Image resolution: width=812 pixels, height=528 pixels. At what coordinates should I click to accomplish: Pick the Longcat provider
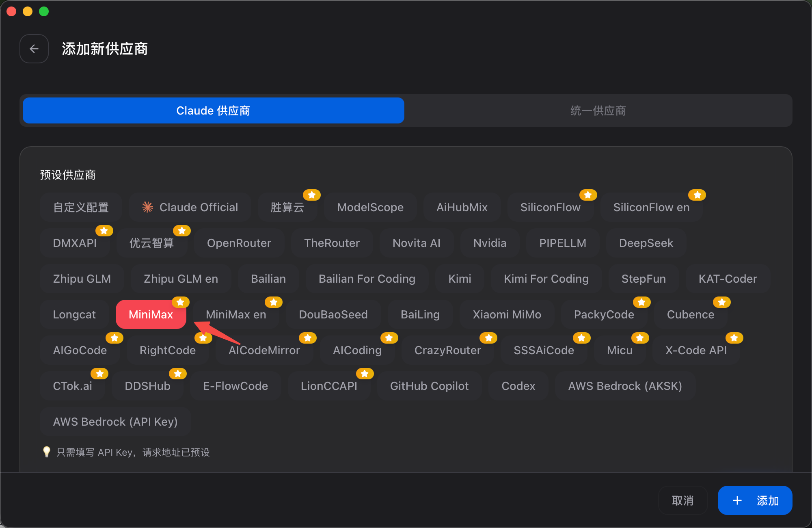click(74, 314)
